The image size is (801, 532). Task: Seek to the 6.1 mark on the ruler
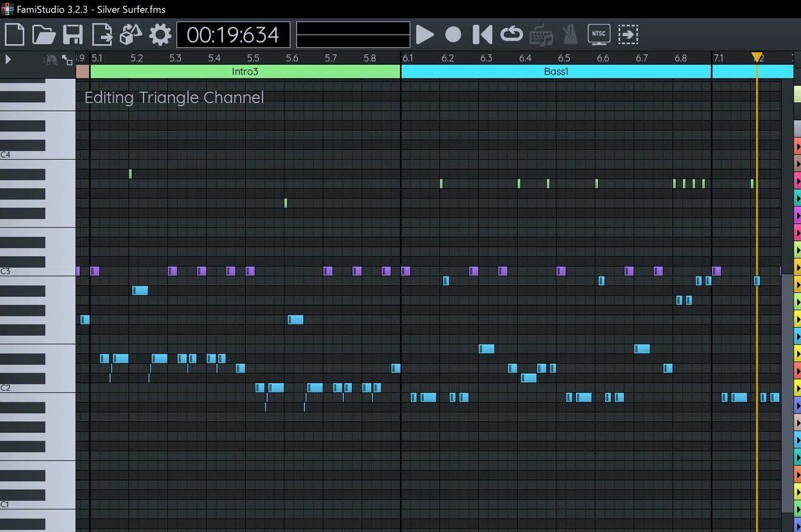pos(408,58)
